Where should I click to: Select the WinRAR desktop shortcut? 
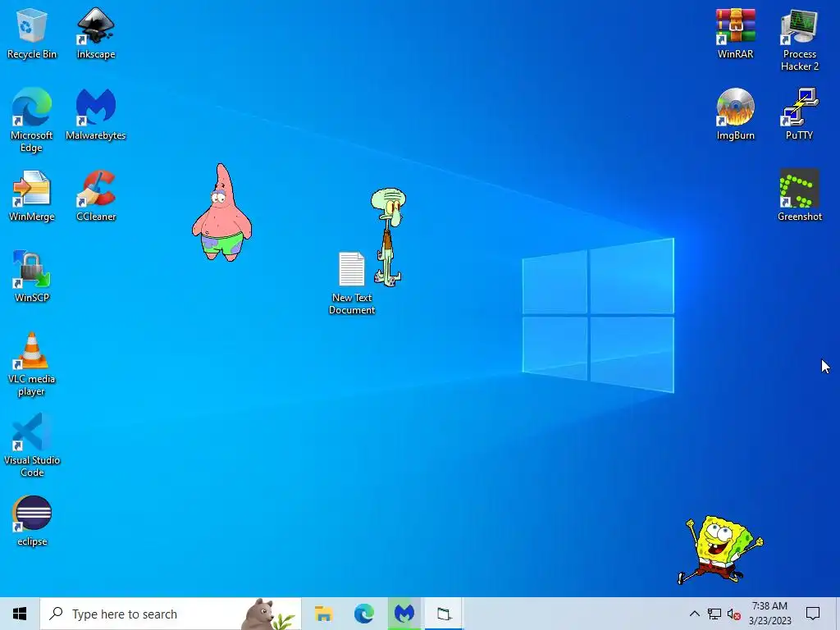click(736, 33)
